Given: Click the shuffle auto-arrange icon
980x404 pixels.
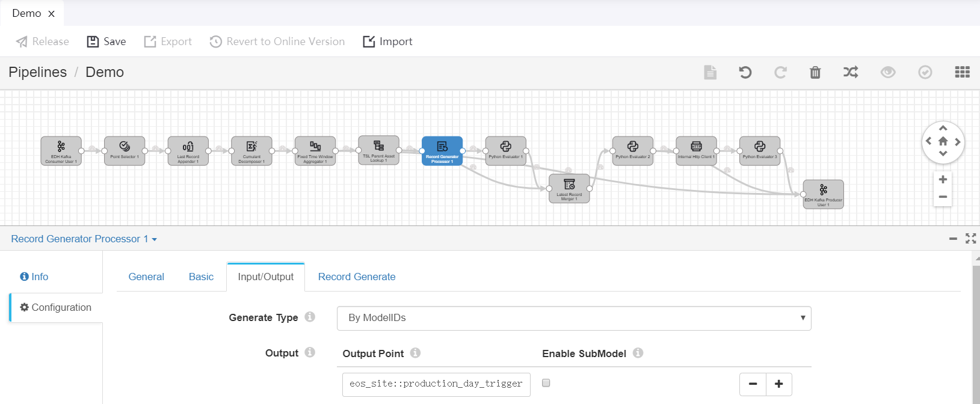Looking at the screenshot, I should tap(851, 72).
